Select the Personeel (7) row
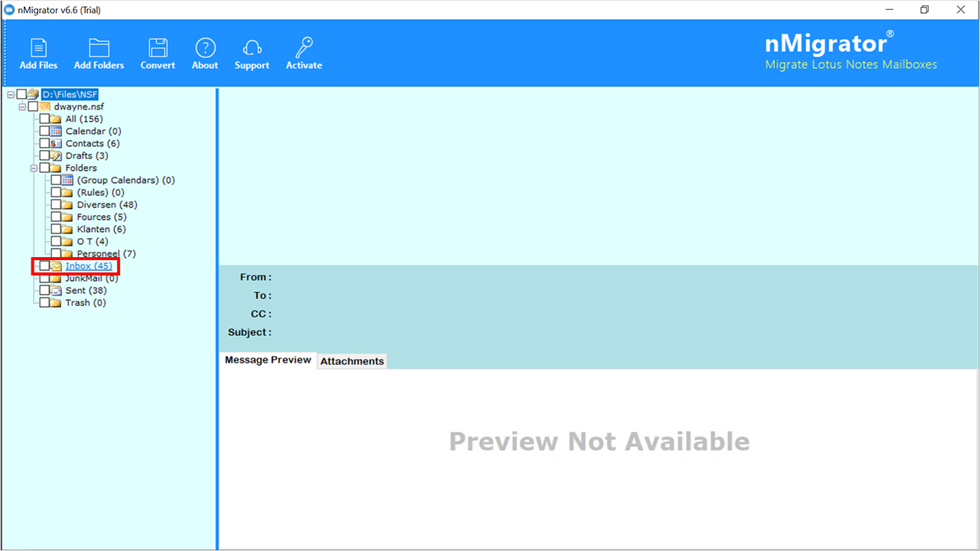980x551 pixels. (x=106, y=253)
